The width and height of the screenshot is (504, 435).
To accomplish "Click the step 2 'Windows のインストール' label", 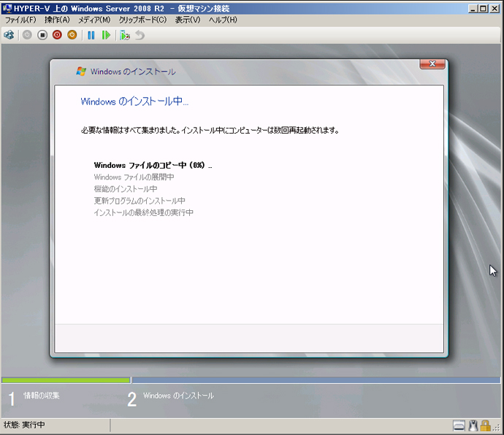I will [x=178, y=396].
